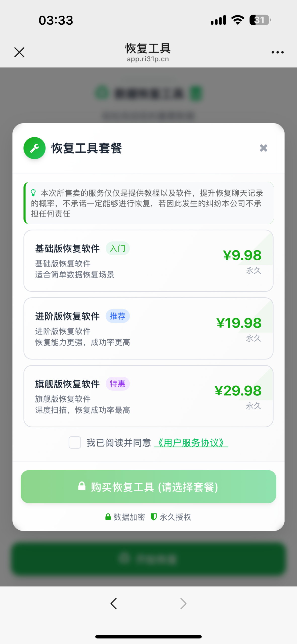Tap the green wrench icon
The image size is (297, 644).
tap(34, 148)
